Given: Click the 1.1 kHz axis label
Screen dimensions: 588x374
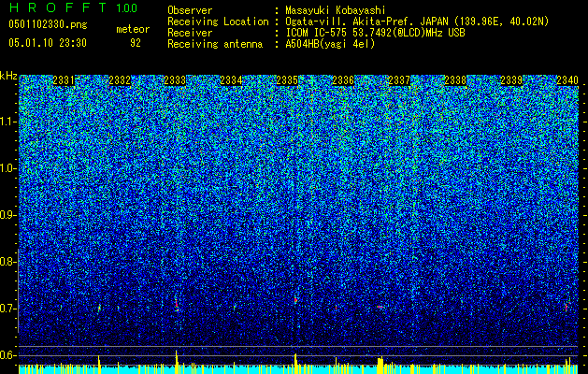Looking at the screenshot, I should [x=8, y=122].
